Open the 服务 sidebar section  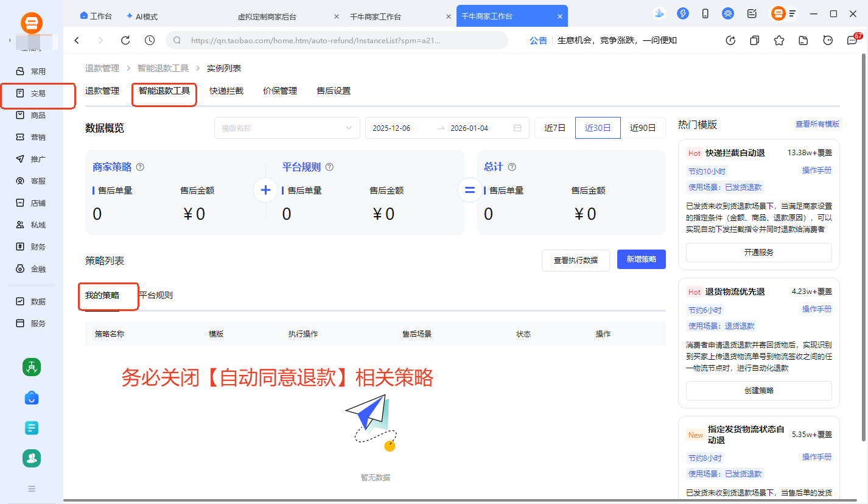point(31,323)
